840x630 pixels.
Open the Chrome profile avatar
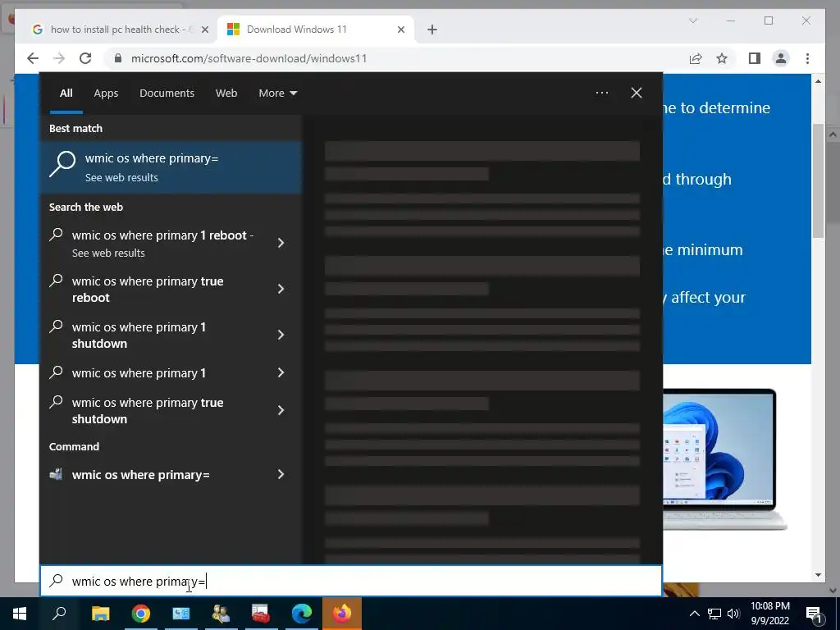[781, 58]
